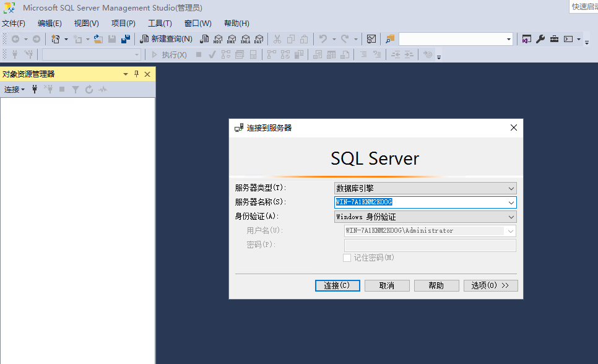The image size is (598, 364).
Task: Click the Navigate Backward arrow icon
Action: point(15,39)
